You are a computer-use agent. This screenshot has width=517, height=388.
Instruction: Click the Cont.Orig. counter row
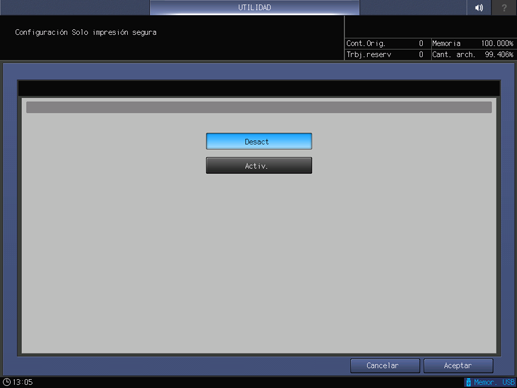click(x=387, y=43)
